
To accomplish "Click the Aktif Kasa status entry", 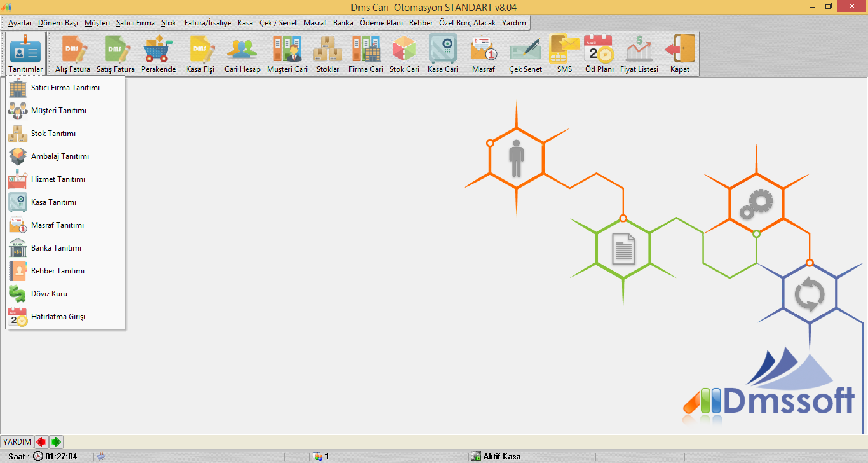I will (x=496, y=456).
